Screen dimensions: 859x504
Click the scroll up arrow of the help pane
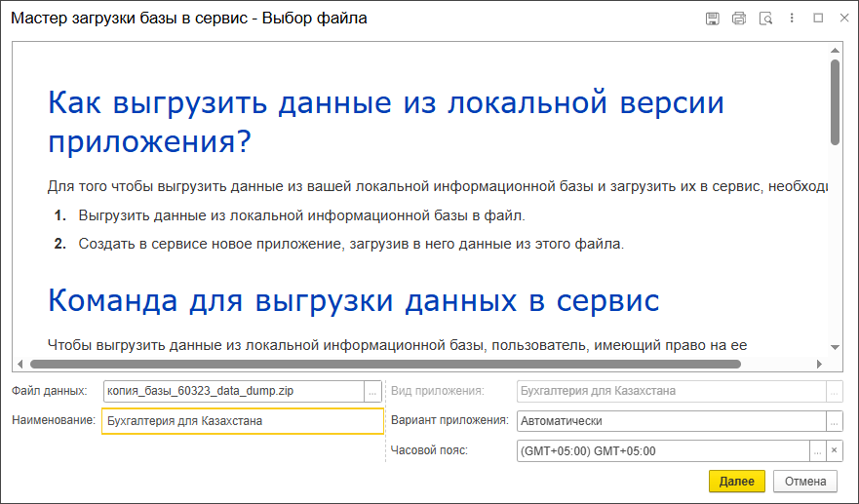(x=835, y=51)
